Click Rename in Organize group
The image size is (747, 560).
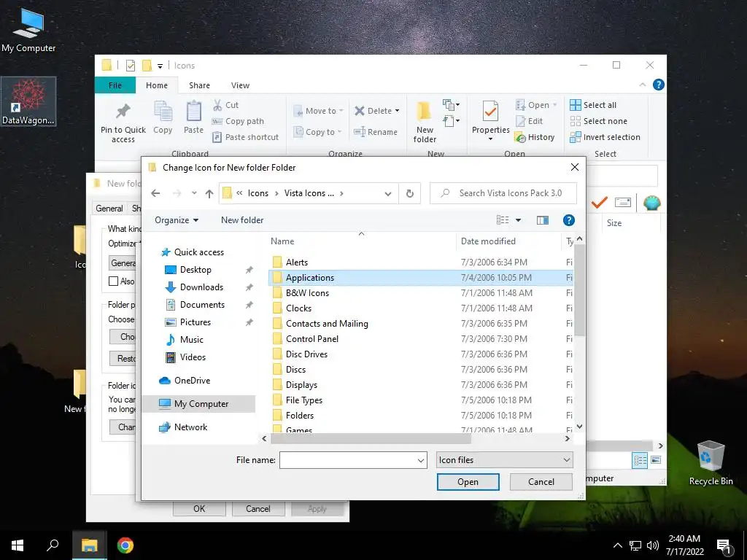coord(376,132)
